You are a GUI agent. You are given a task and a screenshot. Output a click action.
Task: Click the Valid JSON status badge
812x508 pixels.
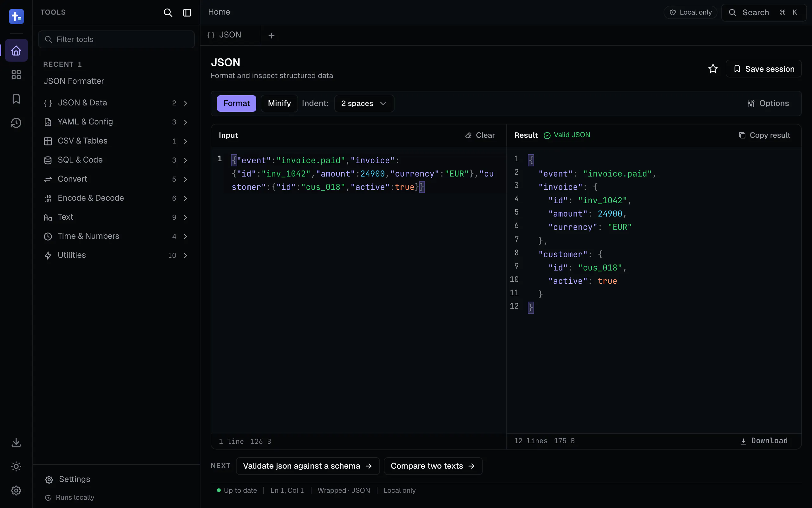point(567,135)
